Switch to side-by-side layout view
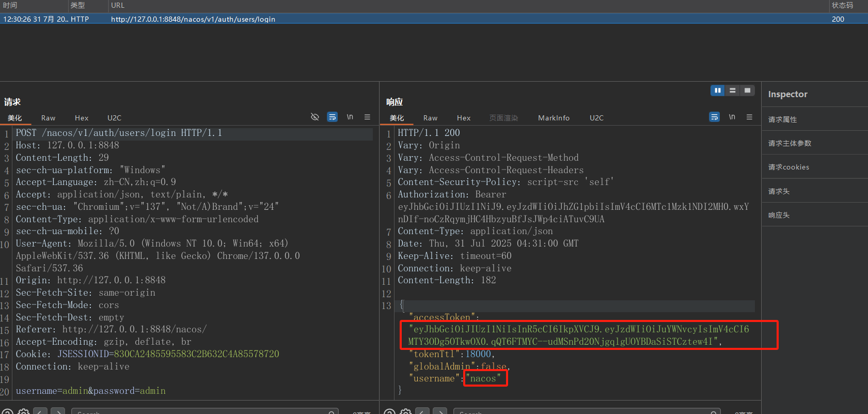The image size is (868, 414). (x=718, y=90)
